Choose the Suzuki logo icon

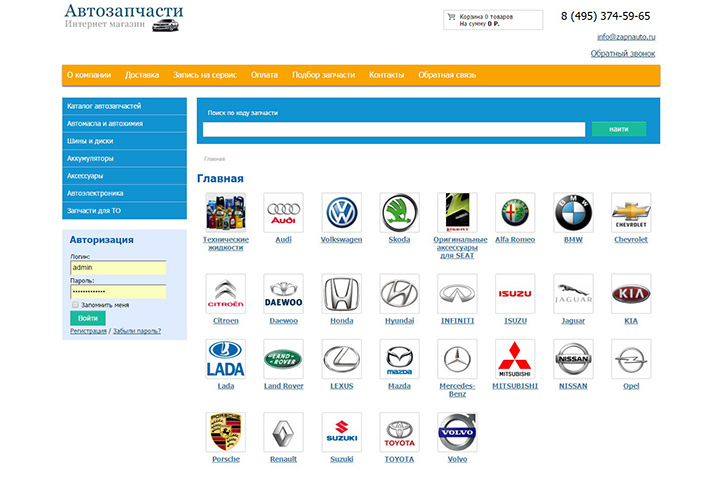pyautogui.click(x=342, y=432)
